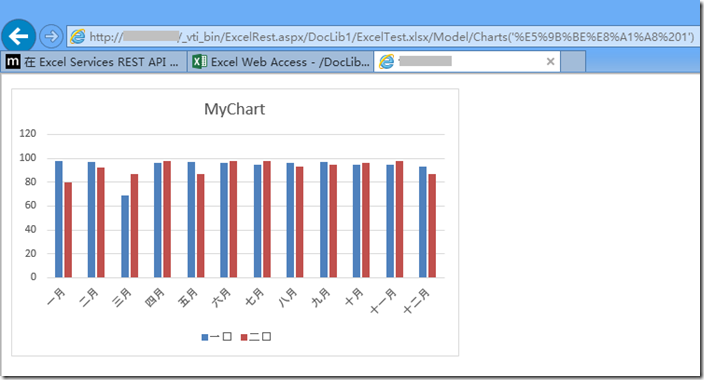Click the blue bar for 三月
The width and height of the screenshot is (704, 380).
(x=125, y=236)
